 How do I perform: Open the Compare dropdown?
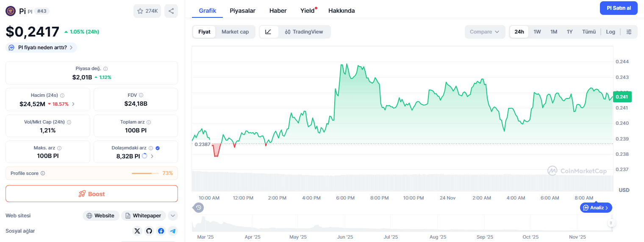[485, 32]
